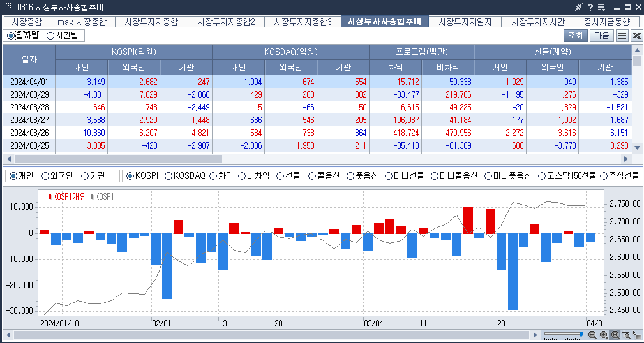Viewport: 644px width, 343px height.
Task: Click the list view icon beside 다음
Action: (x=622, y=36)
